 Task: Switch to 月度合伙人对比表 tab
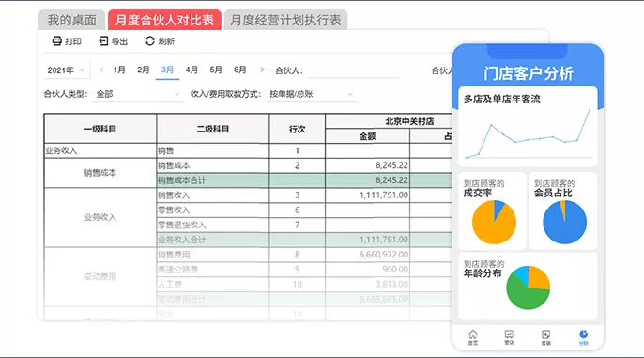pyautogui.click(x=164, y=20)
